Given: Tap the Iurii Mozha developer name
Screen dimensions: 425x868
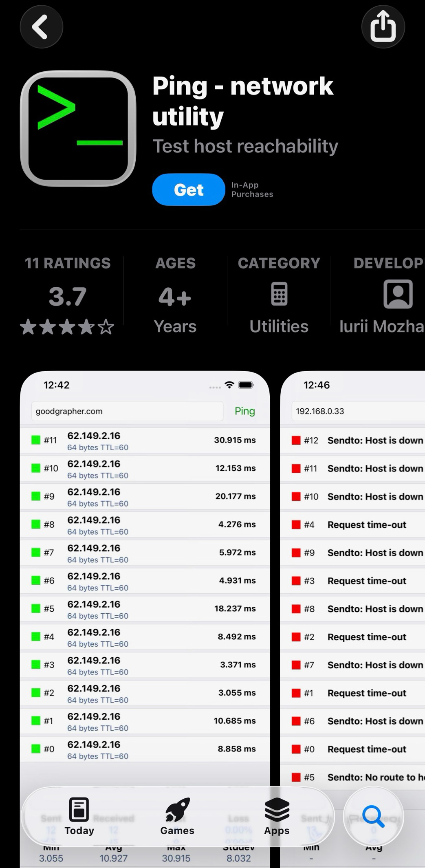Looking at the screenshot, I should pyautogui.click(x=381, y=326).
